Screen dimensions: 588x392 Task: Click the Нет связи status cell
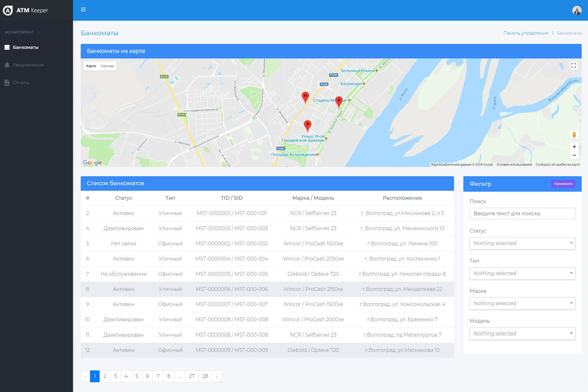pyautogui.click(x=123, y=244)
